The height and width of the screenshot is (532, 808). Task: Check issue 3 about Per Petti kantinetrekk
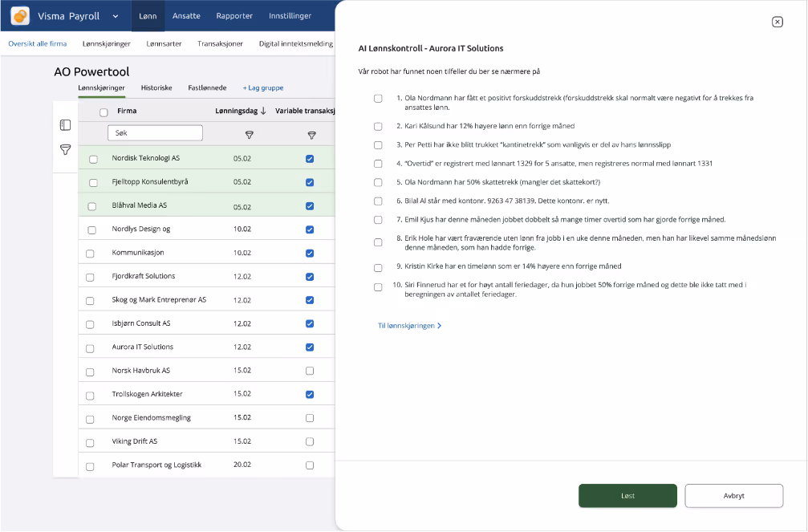point(378,145)
